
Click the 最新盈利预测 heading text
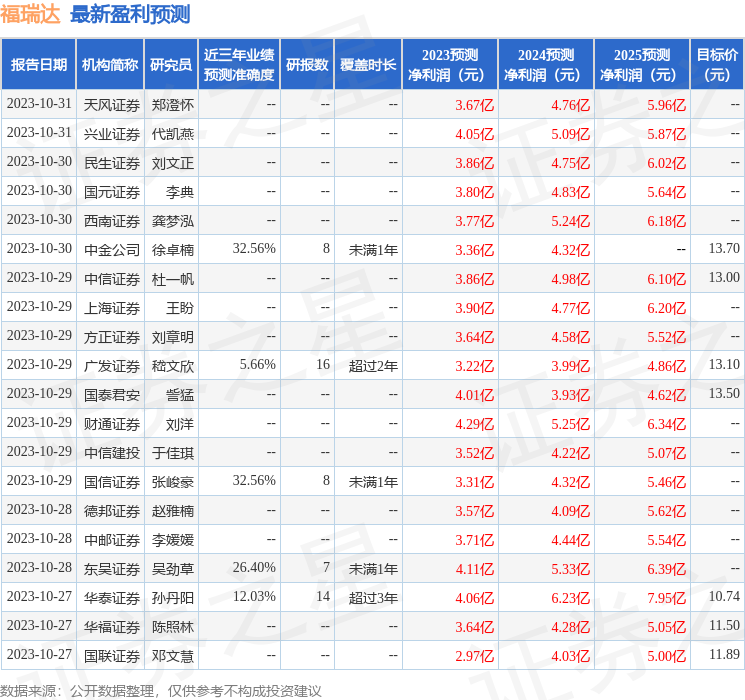(130, 14)
